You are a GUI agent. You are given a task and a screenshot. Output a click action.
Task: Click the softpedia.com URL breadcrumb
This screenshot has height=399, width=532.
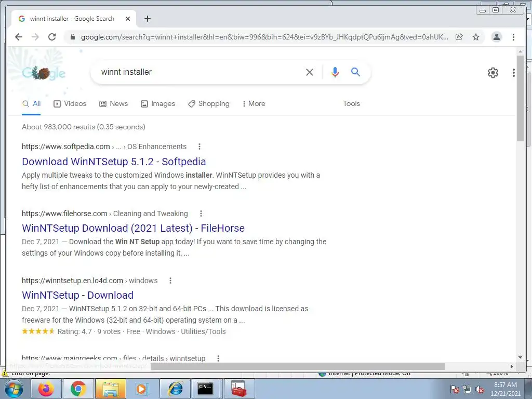pyautogui.click(x=104, y=147)
